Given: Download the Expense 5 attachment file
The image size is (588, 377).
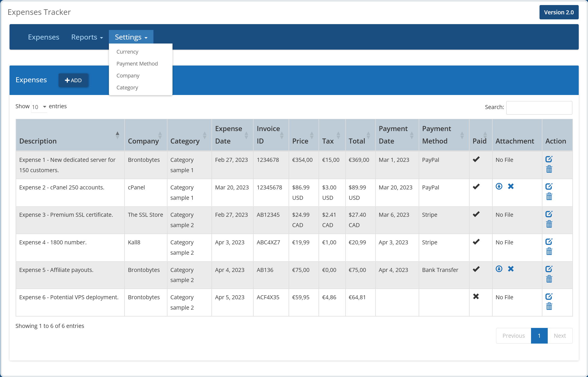Looking at the screenshot, I should click(x=499, y=269).
